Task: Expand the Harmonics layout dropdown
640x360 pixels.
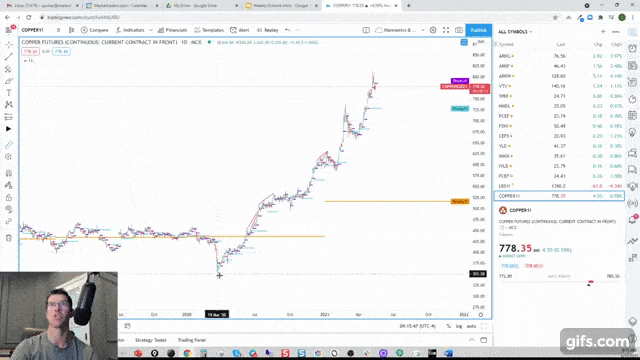Action: 423,30
